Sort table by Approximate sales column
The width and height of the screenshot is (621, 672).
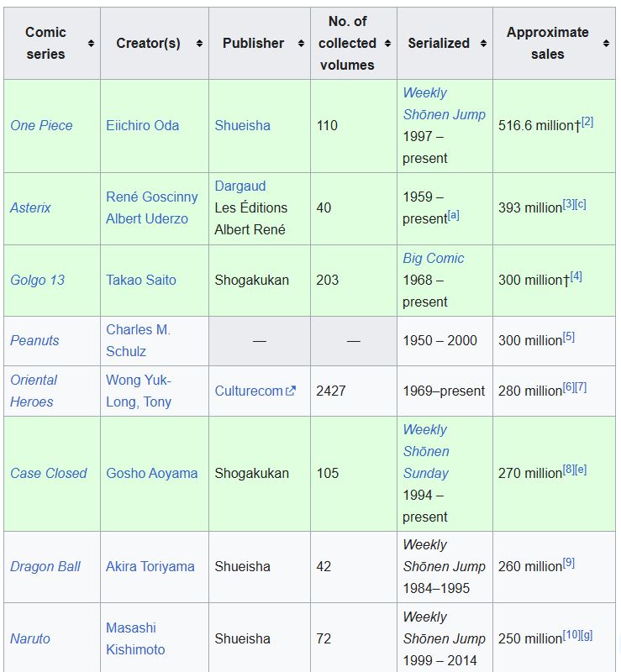click(x=606, y=44)
